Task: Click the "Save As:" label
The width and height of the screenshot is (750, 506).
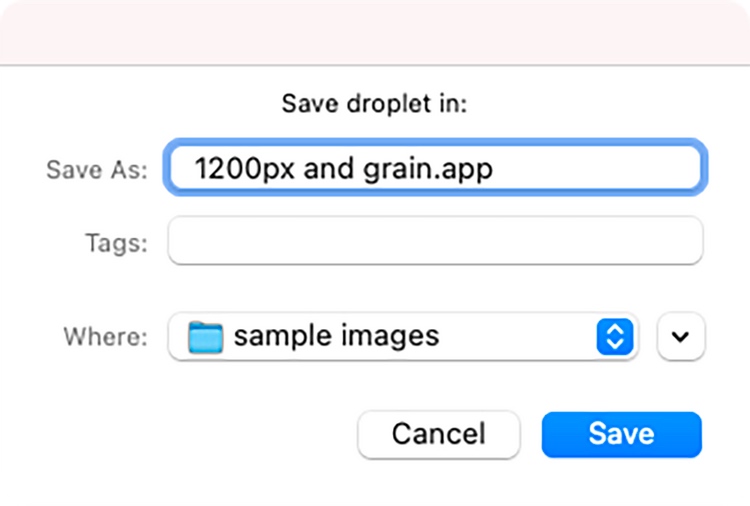Action: [97, 169]
